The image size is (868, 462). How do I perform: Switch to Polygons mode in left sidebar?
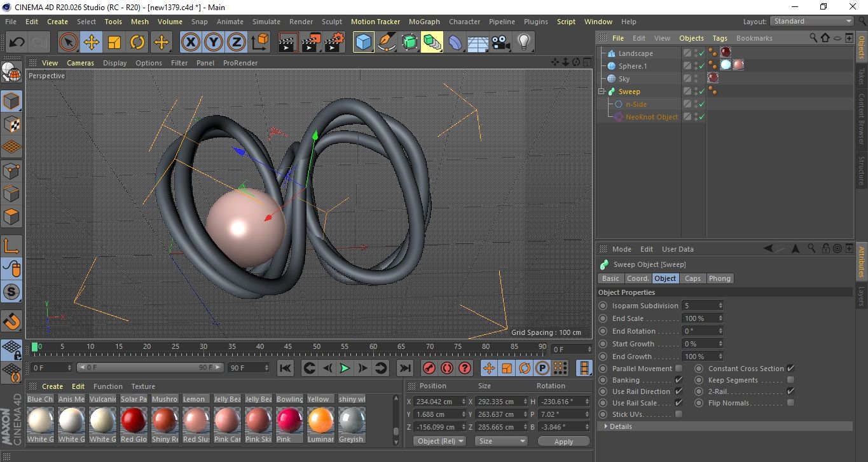[12, 217]
